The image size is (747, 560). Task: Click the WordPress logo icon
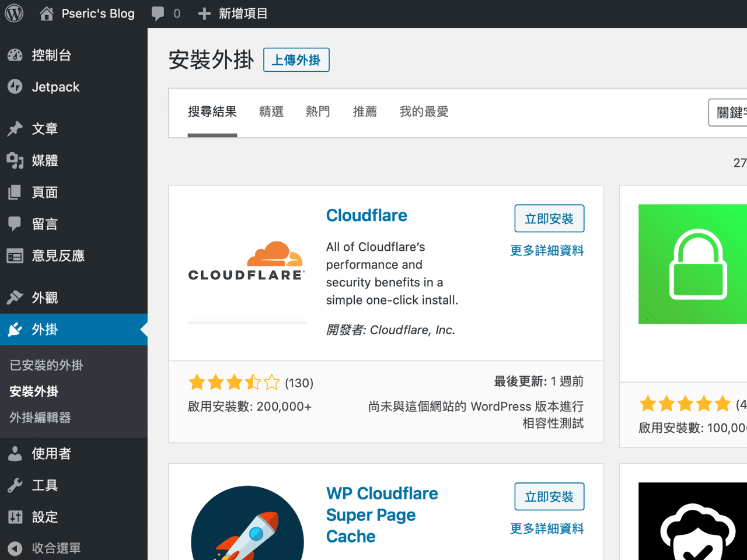[14, 13]
